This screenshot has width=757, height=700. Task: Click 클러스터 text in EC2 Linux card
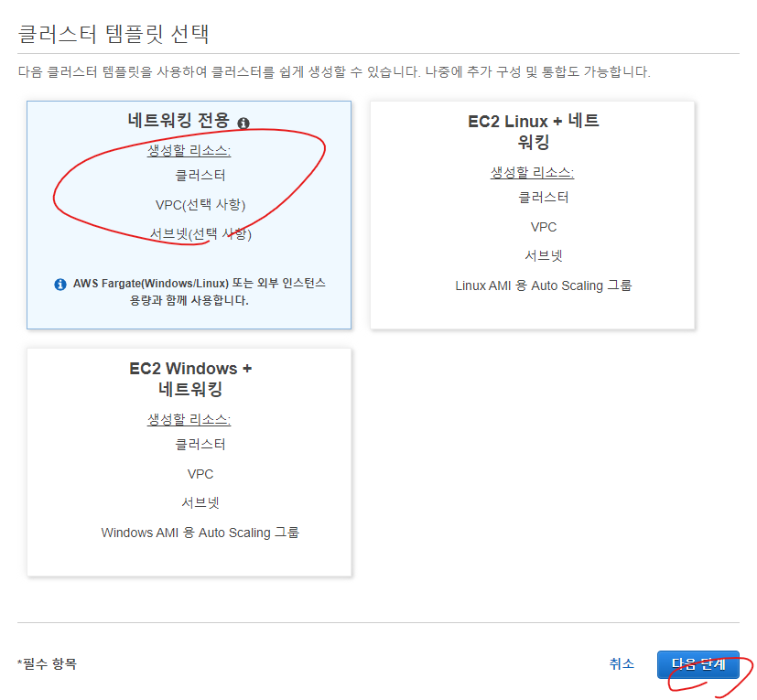click(x=543, y=198)
